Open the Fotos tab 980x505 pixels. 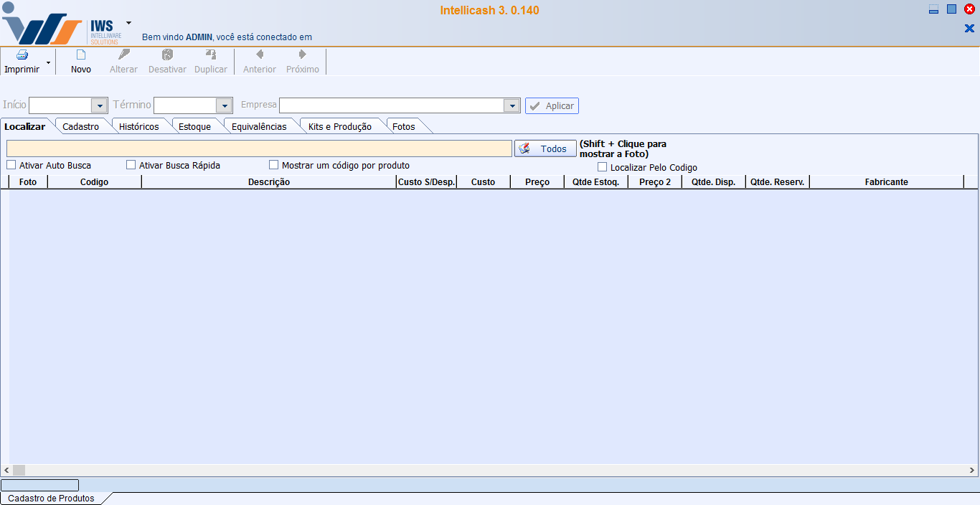coord(404,126)
